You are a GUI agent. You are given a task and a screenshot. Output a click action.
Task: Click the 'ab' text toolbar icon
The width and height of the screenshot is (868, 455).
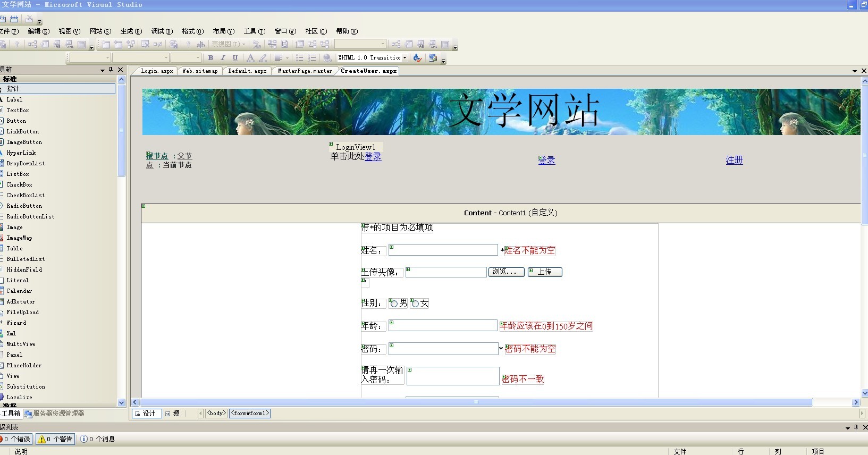[x=200, y=45]
